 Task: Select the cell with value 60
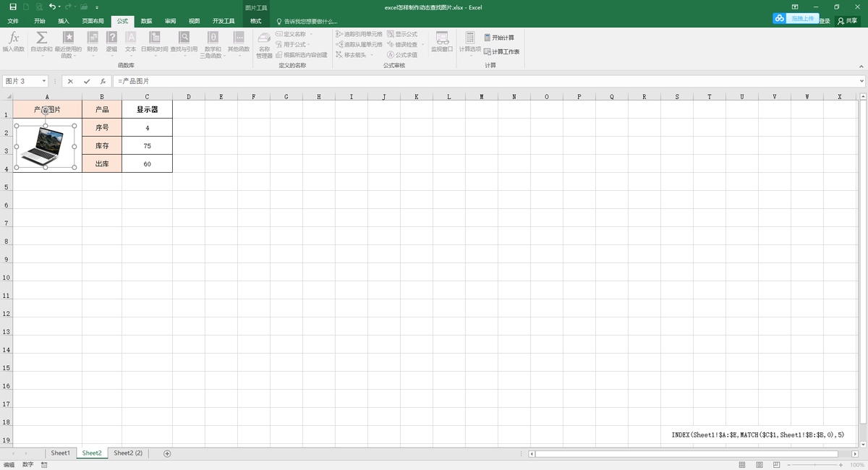tap(147, 163)
